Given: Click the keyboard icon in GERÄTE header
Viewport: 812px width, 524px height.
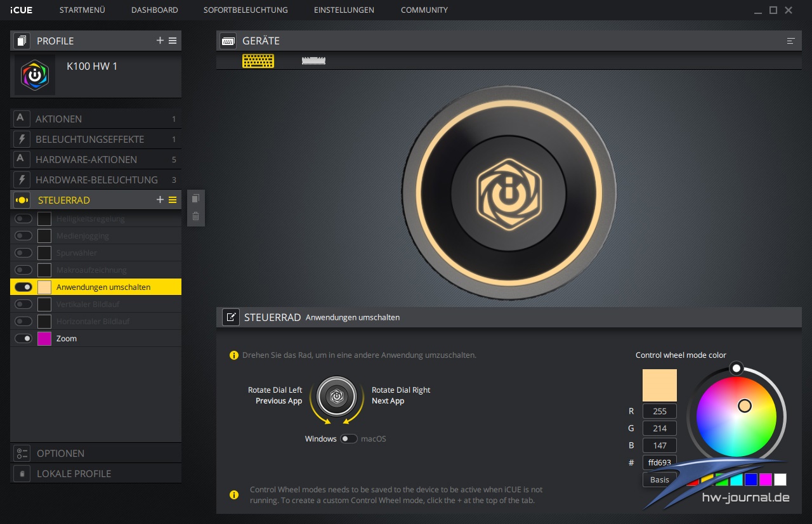Looking at the screenshot, I should 228,41.
